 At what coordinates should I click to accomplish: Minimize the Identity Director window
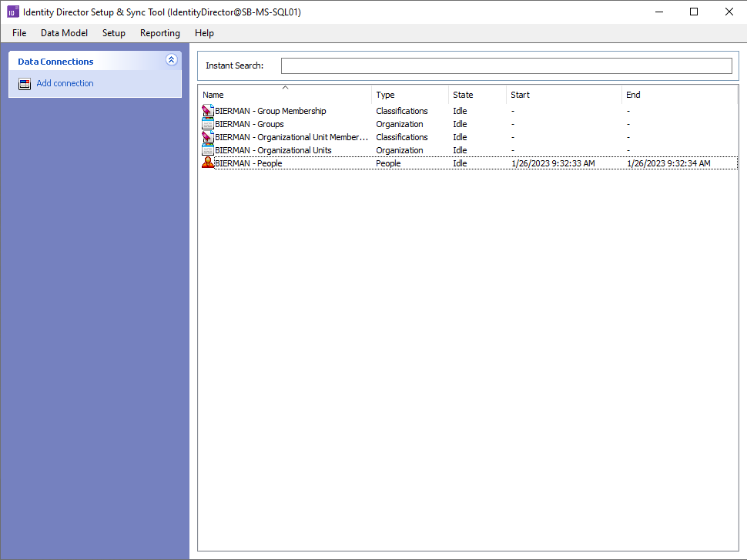coord(659,12)
